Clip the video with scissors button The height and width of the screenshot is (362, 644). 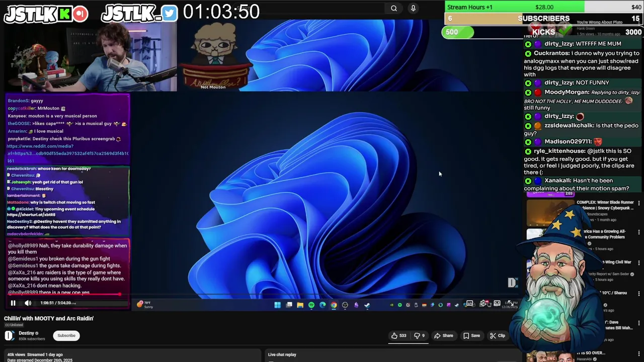click(x=498, y=335)
